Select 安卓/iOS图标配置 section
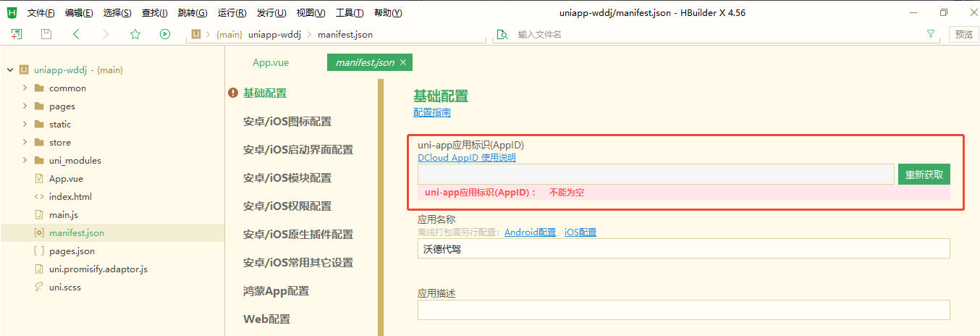Image resolution: width=980 pixels, height=336 pixels. (x=287, y=122)
